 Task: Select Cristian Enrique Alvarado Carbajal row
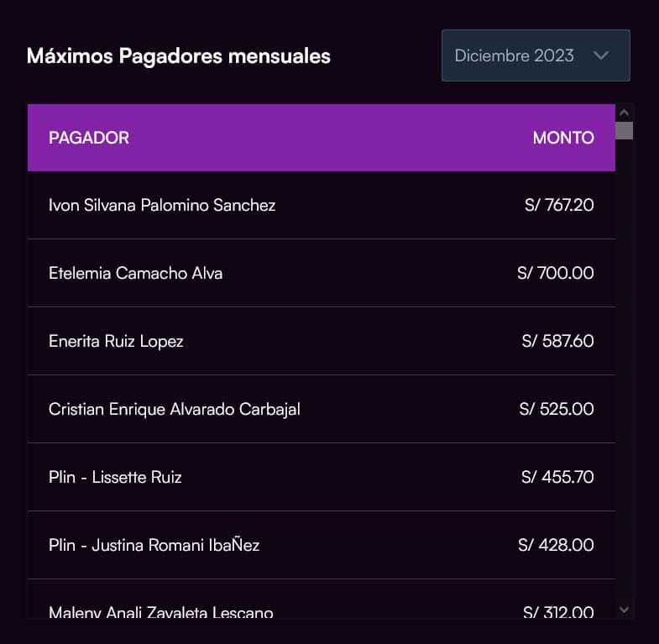pos(175,409)
